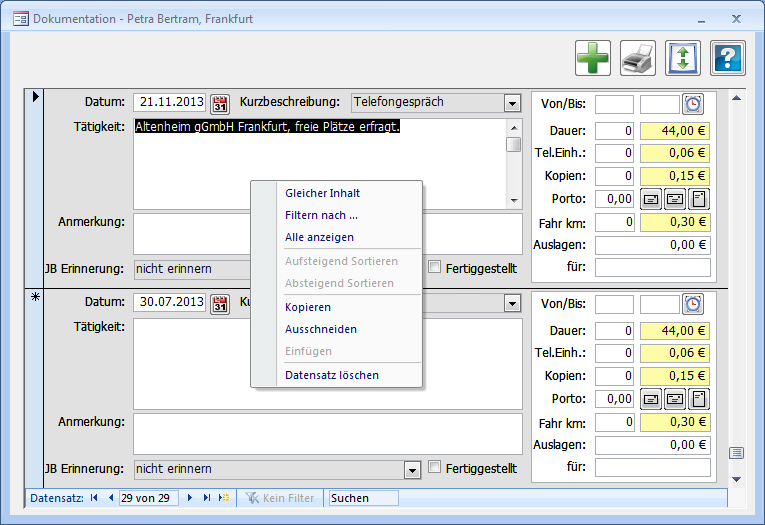Open JB Erinnerung combo box in first record

tap(192, 269)
